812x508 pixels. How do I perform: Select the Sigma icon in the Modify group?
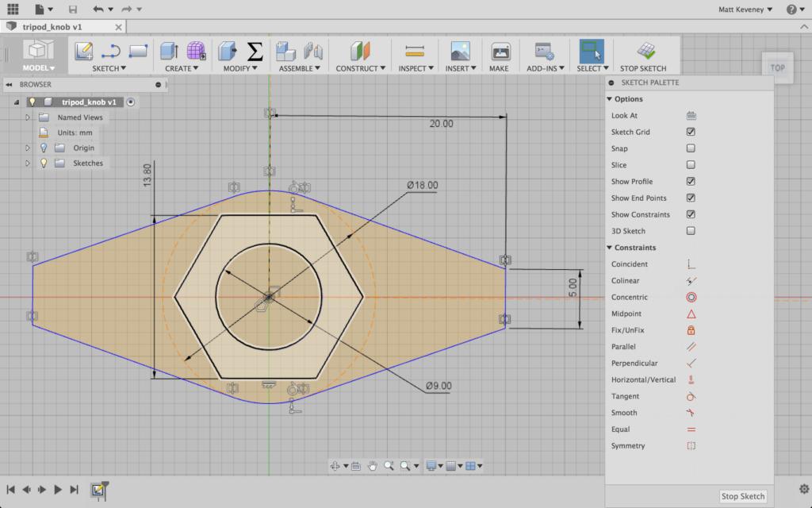pos(255,52)
